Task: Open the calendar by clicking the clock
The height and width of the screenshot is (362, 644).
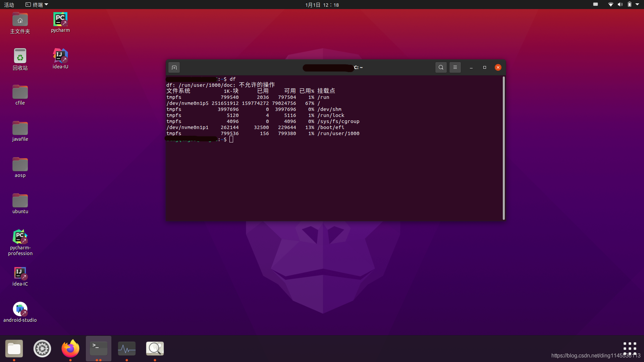Action: [321, 5]
